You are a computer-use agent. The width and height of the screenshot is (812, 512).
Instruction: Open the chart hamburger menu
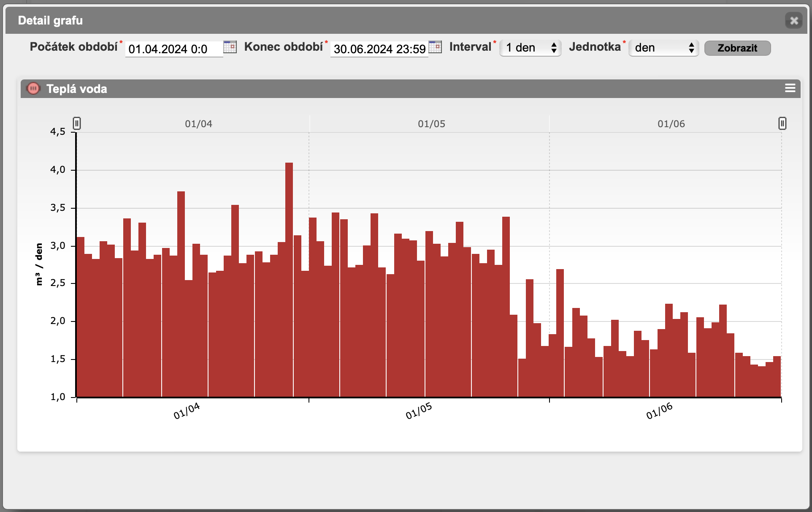[x=790, y=88]
